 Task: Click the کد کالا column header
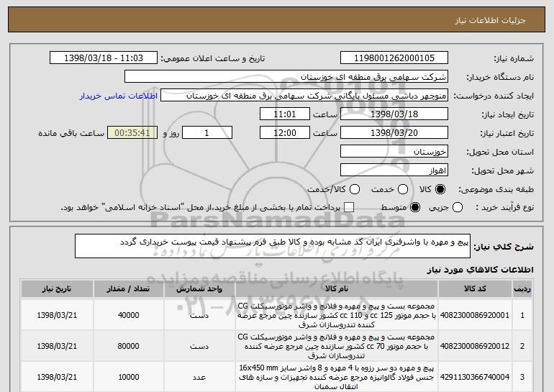pyautogui.click(x=483, y=288)
